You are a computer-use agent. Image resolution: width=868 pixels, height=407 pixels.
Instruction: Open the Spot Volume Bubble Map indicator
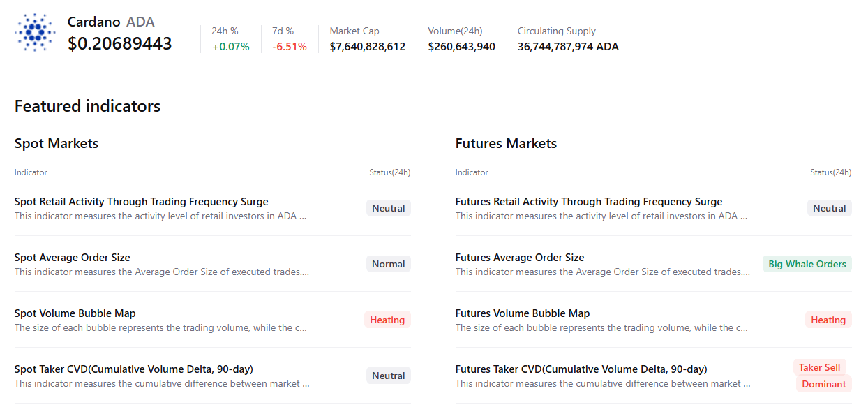click(x=75, y=313)
